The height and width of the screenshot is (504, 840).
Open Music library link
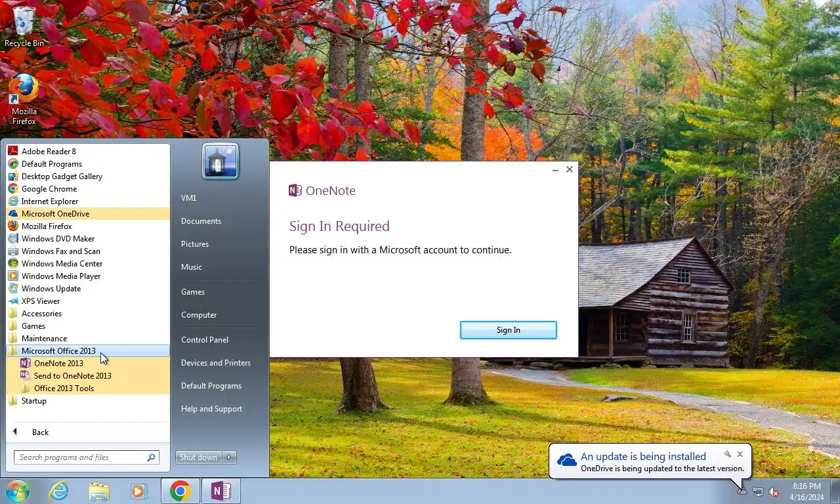[192, 267]
